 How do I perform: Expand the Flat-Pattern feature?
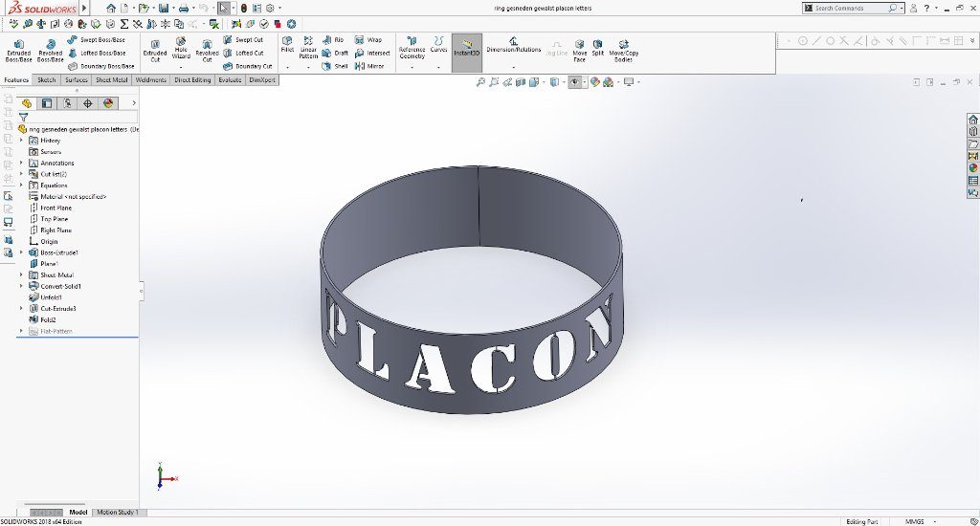pos(22,331)
